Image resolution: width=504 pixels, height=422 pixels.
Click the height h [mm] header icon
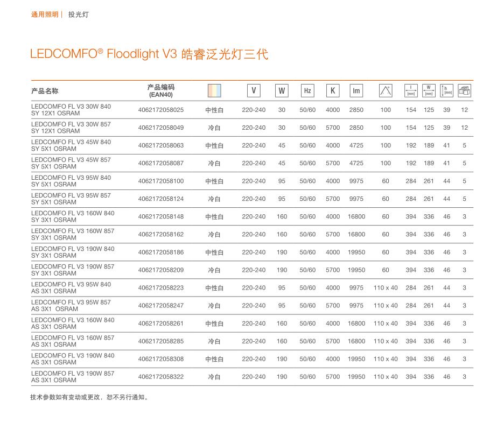[x=446, y=91]
